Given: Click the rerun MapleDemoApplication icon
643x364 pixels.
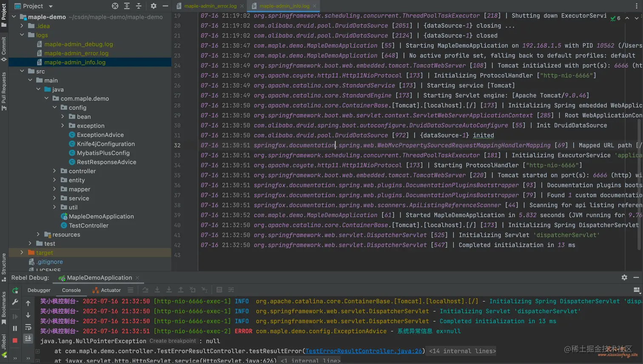Looking at the screenshot, I should (15, 290).
